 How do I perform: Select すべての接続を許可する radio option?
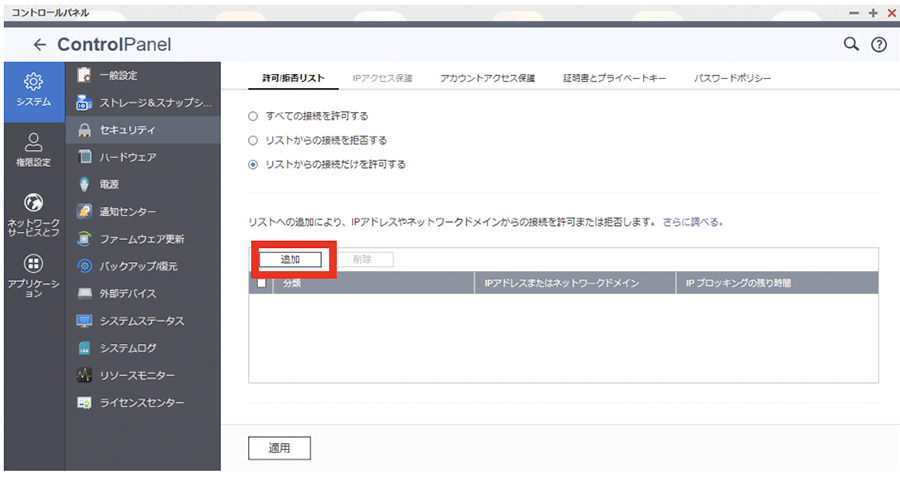[253, 116]
